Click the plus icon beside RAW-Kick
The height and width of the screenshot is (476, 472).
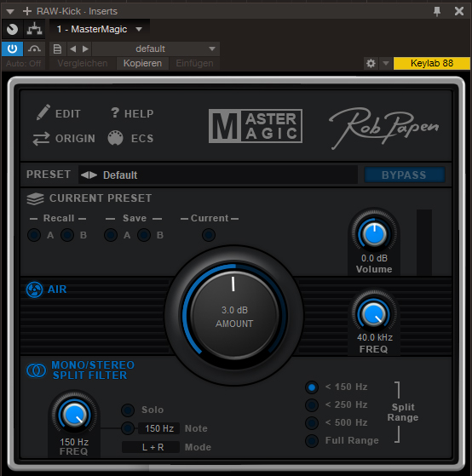27,11
